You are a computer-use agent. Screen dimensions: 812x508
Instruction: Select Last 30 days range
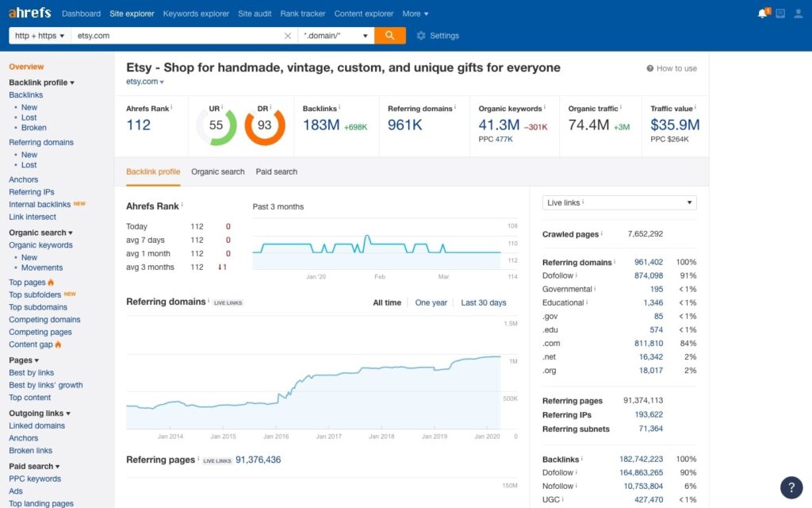[x=484, y=302]
